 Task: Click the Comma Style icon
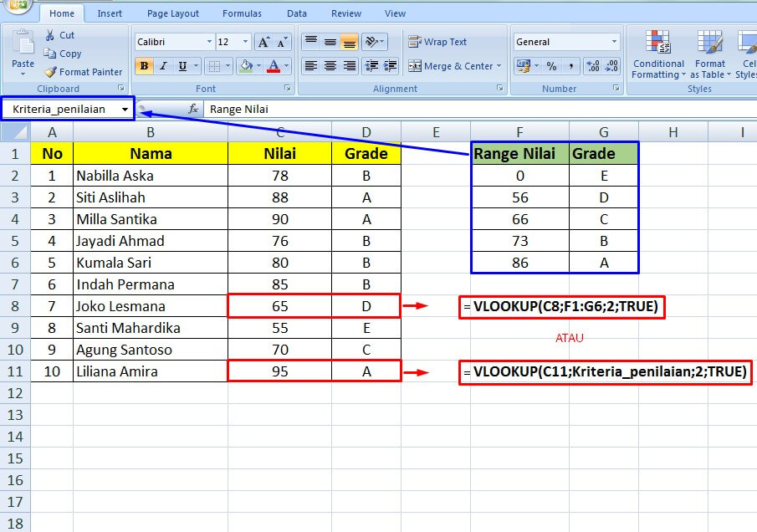(x=571, y=65)
